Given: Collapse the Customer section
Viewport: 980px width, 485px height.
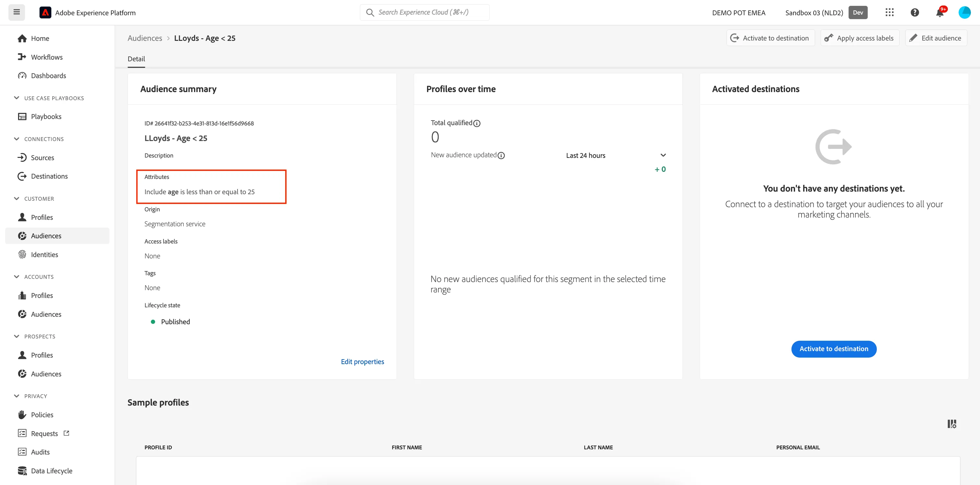Looking at the screenshot, I should click(16, 199).
